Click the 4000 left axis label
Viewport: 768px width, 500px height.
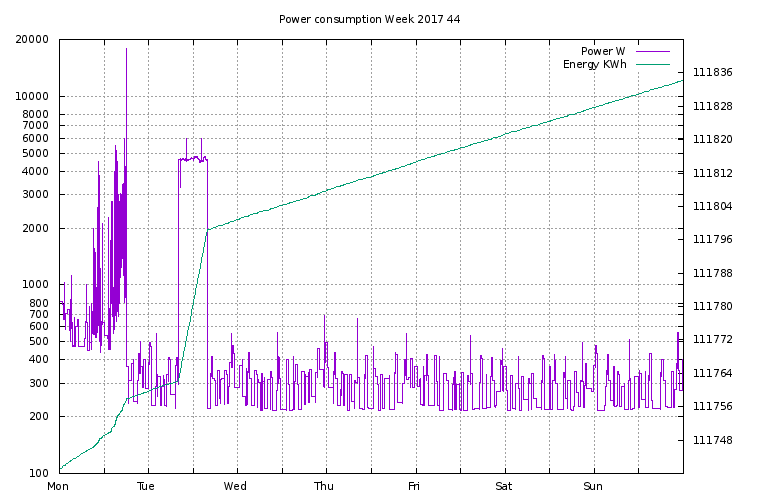pyautogui.click(x=36, y=171)
